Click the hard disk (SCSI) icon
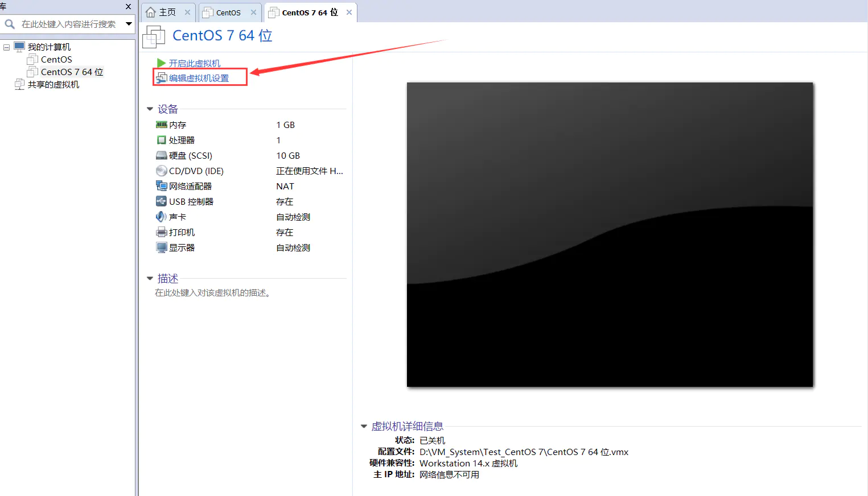The image size is (868, 496). point(162,155)
